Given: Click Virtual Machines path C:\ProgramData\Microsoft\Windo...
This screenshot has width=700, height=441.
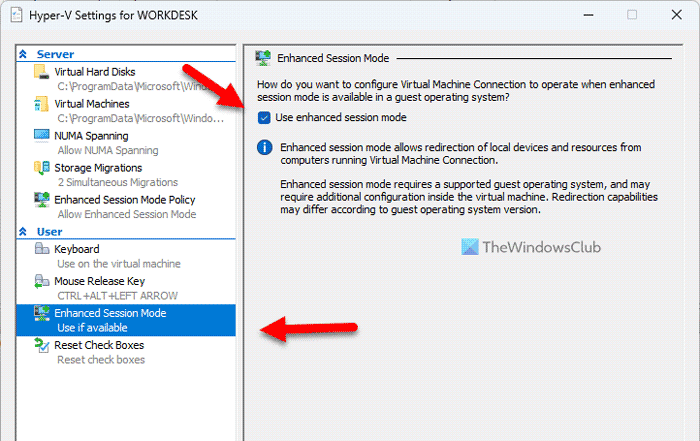Looking at the screenshot, I should (141, 118).
